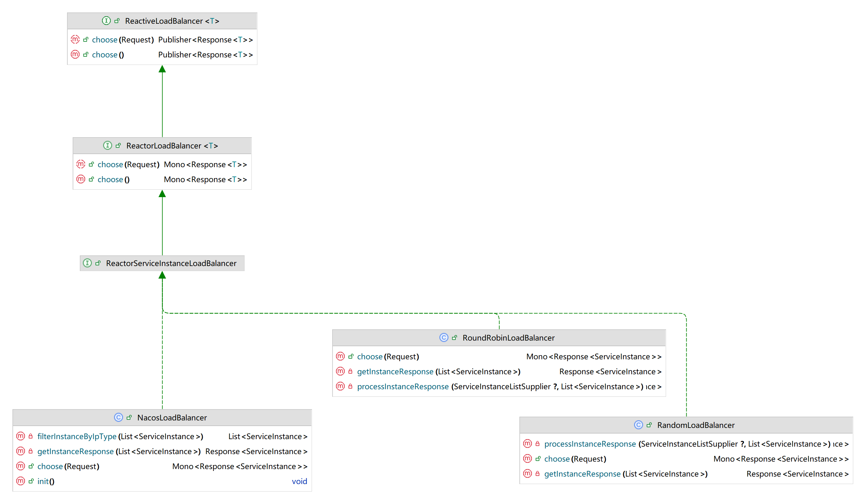Click choose() method name in ReactorLoadBalancer
866x504 pixels.
(x=114, y=180)
